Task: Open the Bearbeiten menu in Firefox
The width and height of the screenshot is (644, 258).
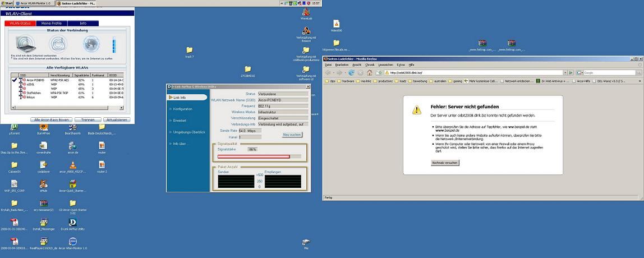Action: click(x=342, y=65)
